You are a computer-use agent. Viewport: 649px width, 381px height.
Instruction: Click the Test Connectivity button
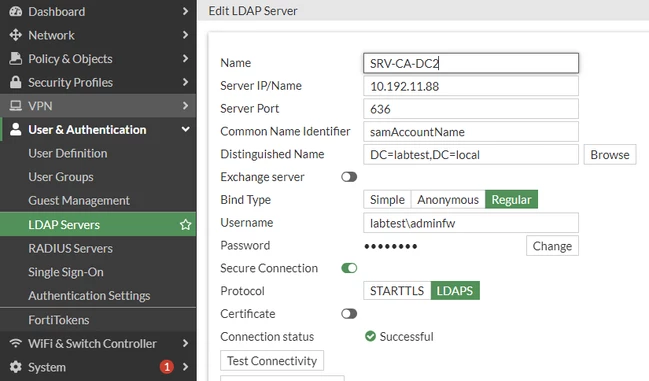point(272,361)
